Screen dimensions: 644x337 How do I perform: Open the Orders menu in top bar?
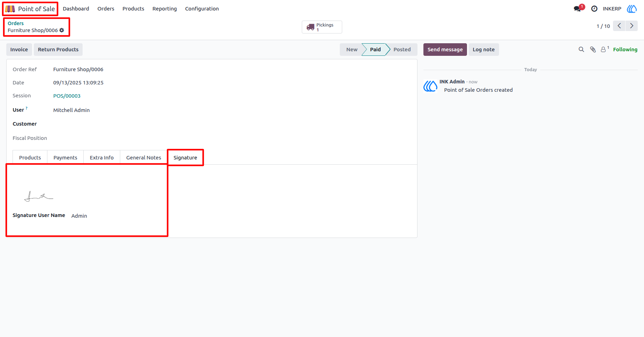click(x=106, y=9)
